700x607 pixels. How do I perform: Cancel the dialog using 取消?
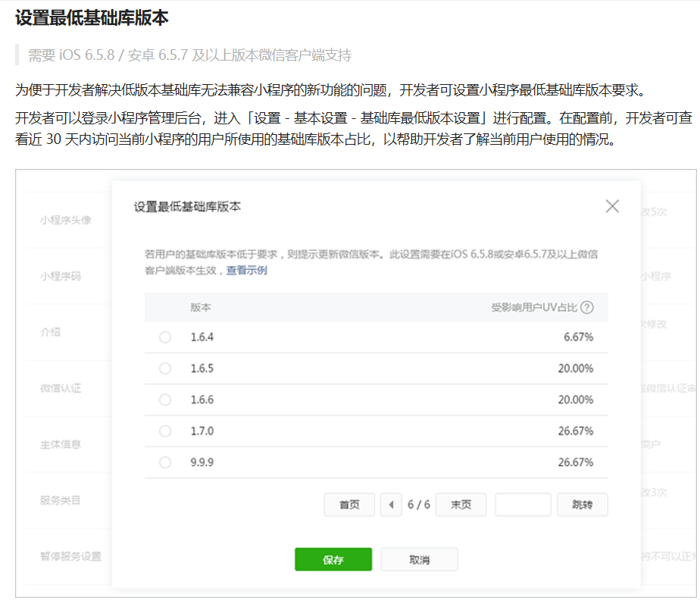tap(419, 560)
